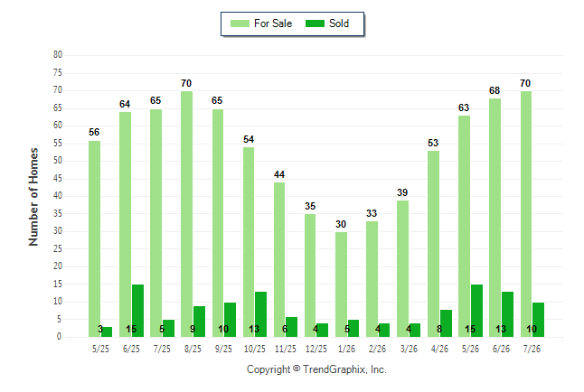Click the TrendGraphix copyright text
Viewport: 584px width, 392px height.
tap(316, 369)
